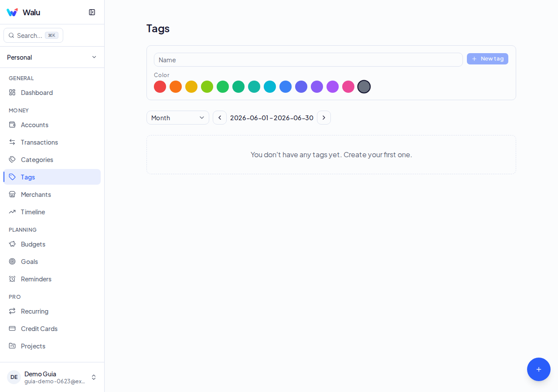Click the Search box in the sidebar
Screen dimensions: 558x392
33,35
